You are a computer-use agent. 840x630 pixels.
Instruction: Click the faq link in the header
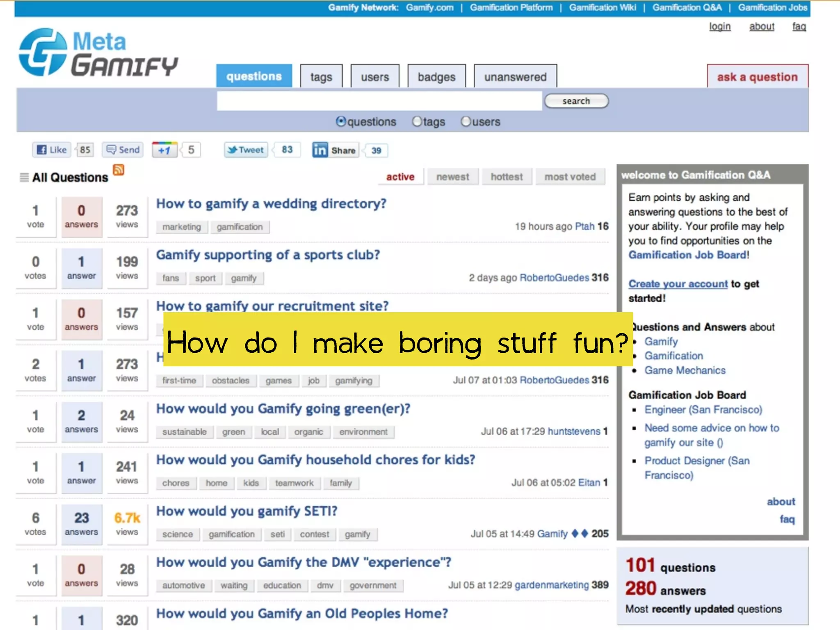[799, 27]
